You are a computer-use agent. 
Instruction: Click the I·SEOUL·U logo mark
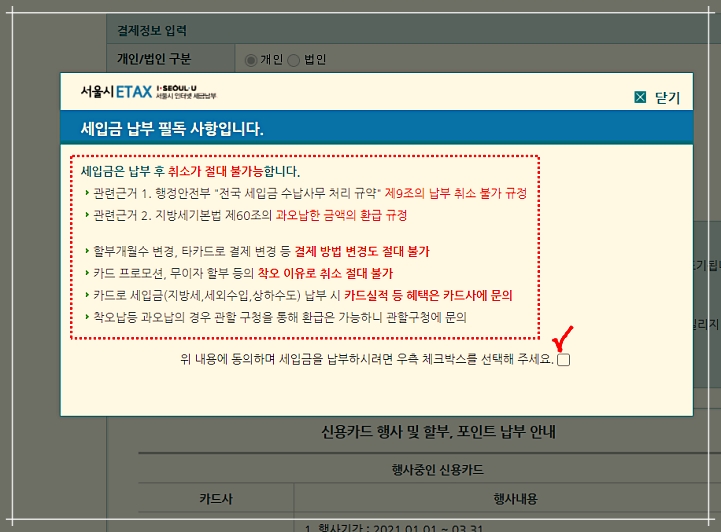tap(176, 88)
